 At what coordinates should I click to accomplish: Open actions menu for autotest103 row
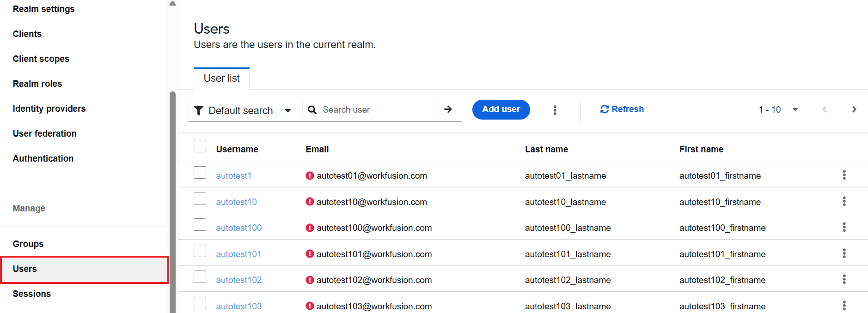point(844,306)
